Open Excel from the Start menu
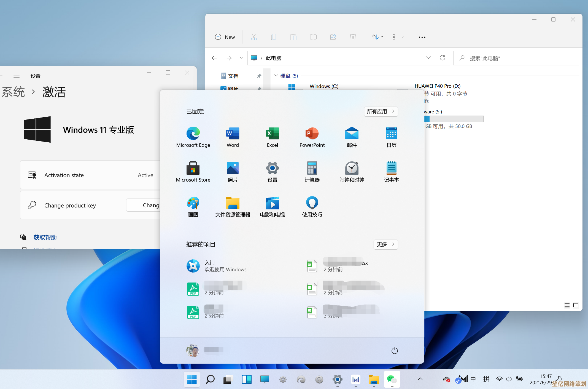The height and width of the screenshot is (389, 588). 272,137
